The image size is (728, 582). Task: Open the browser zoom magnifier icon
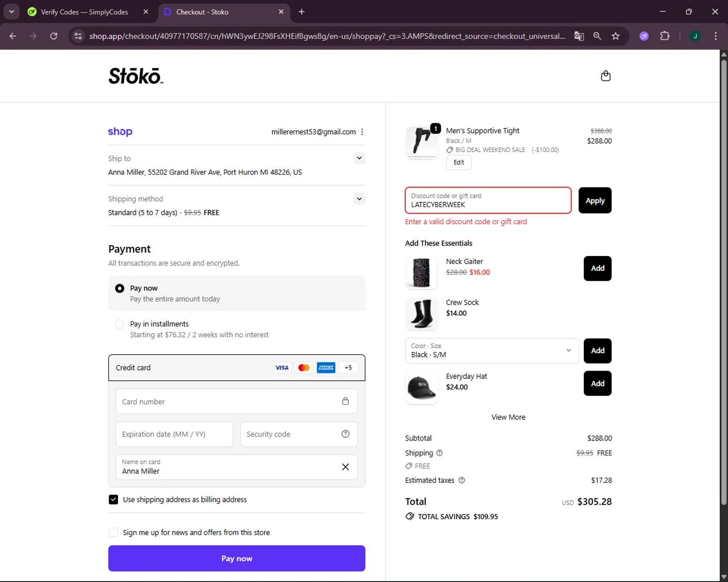coord(597,36)
